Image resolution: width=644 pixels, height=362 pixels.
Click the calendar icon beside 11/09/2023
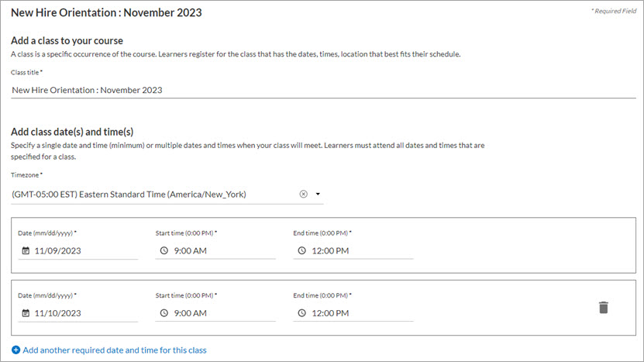click(x=26, y=250)
